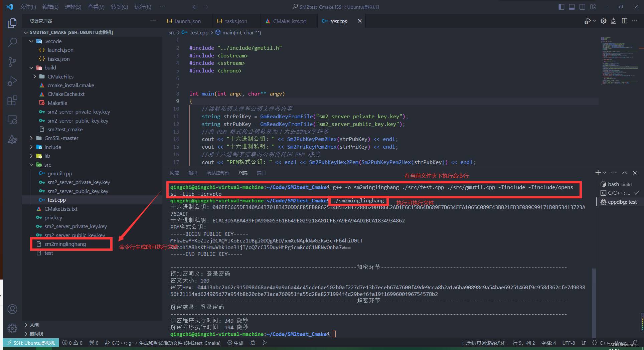
Task: Open the 查看(V) menu
Action: click(96, 7)
